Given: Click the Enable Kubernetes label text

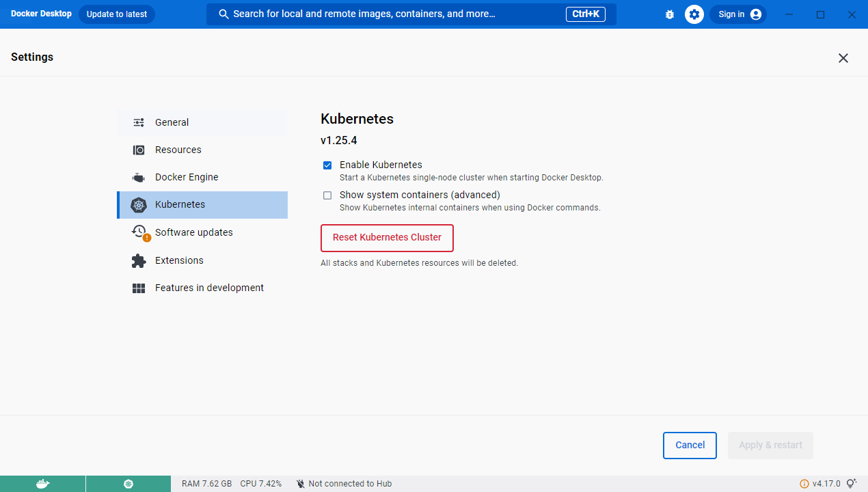Looking at the screenshot, I should click(381, 165).
